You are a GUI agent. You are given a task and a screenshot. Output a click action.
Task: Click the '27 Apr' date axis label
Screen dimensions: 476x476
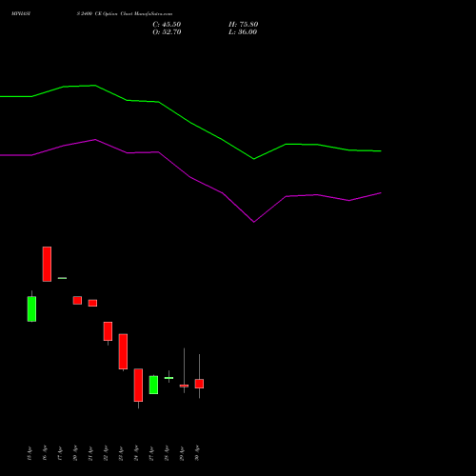[x=151, y=453]
